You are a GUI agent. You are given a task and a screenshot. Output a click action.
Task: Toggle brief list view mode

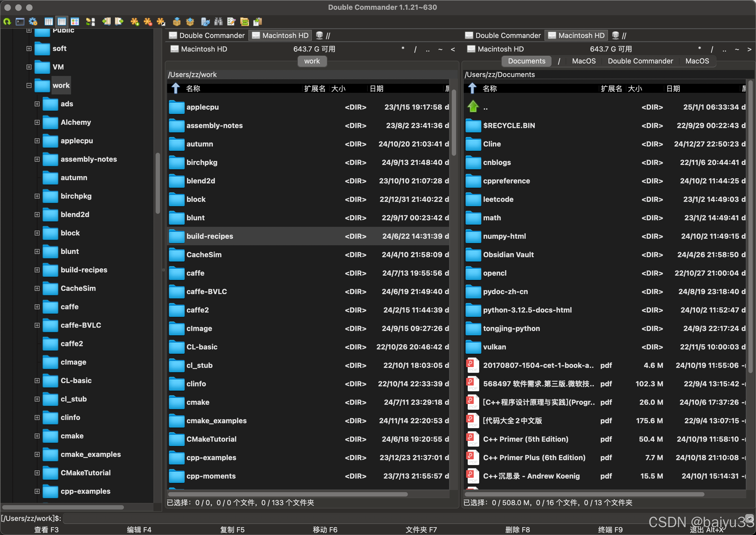49,22
